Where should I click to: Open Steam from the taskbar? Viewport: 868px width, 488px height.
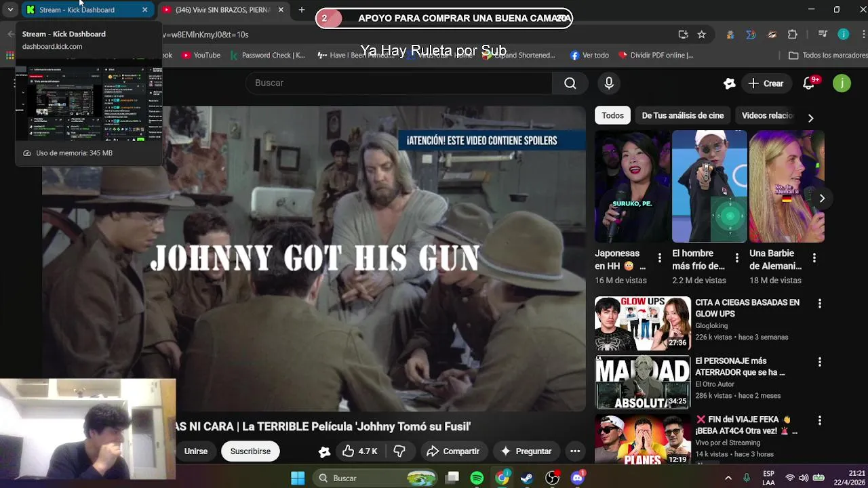tap(527, 478)
